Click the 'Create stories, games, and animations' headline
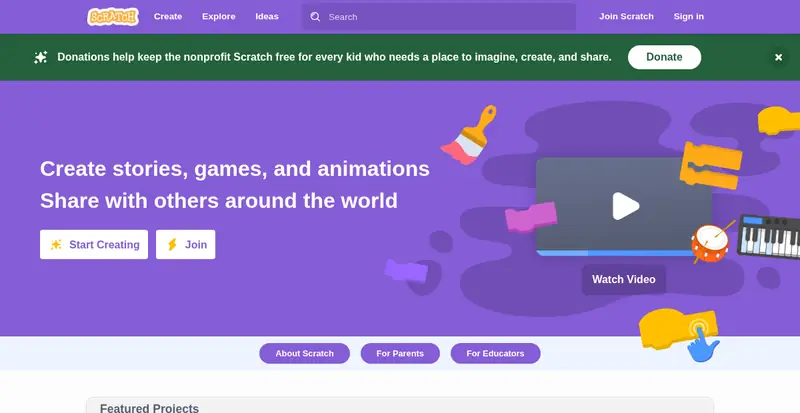This screenshot has width=800, height=413. [x=235, y=169]
